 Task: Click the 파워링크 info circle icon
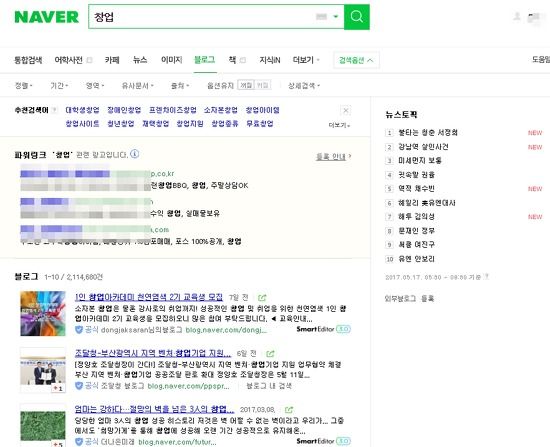(135, 154)
